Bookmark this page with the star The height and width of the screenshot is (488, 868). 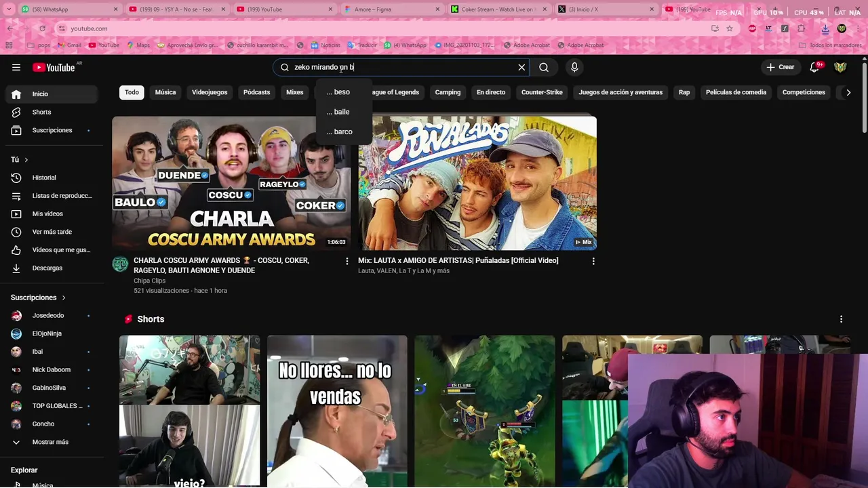[730, 28]
